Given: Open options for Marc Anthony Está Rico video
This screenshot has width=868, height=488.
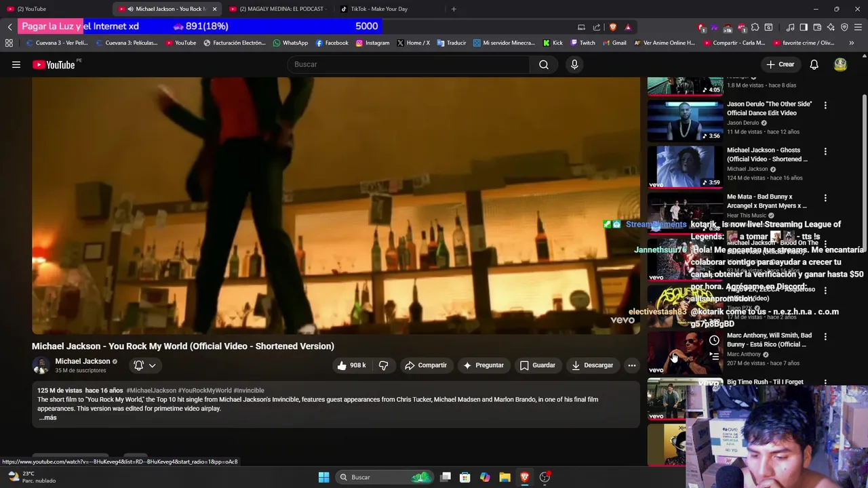Looking at the screenshot, I should point(825,336).
